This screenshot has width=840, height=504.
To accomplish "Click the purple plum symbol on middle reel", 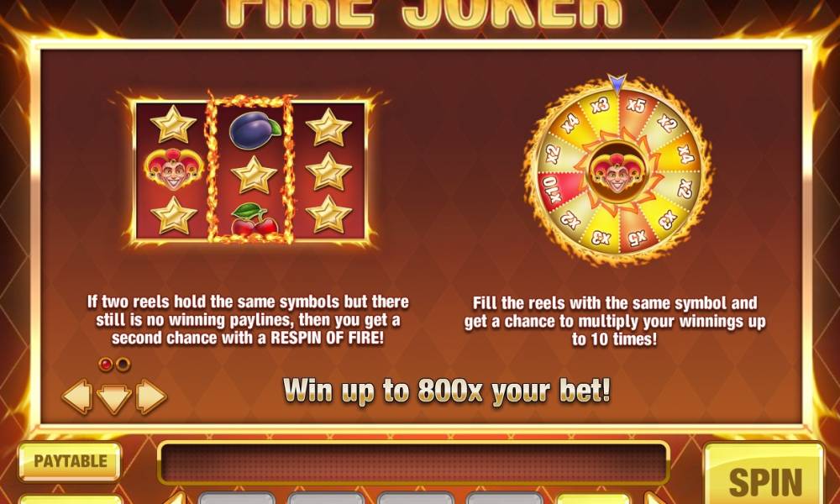I will [254, 131].
